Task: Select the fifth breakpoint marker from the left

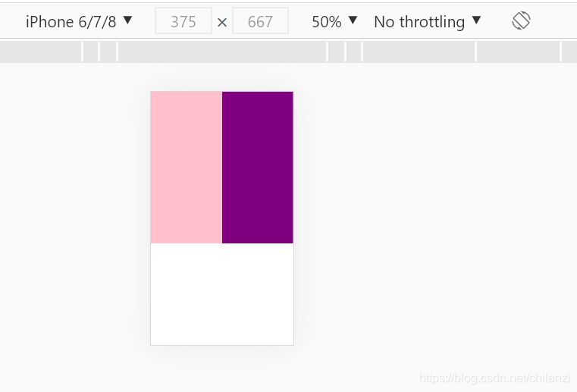Action: 345,52
